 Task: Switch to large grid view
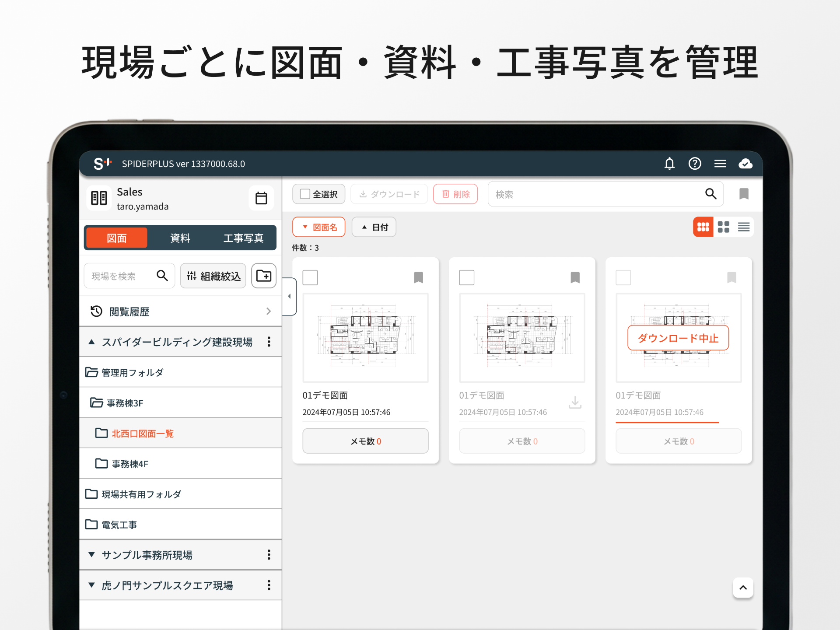click(x=724, y=227)
